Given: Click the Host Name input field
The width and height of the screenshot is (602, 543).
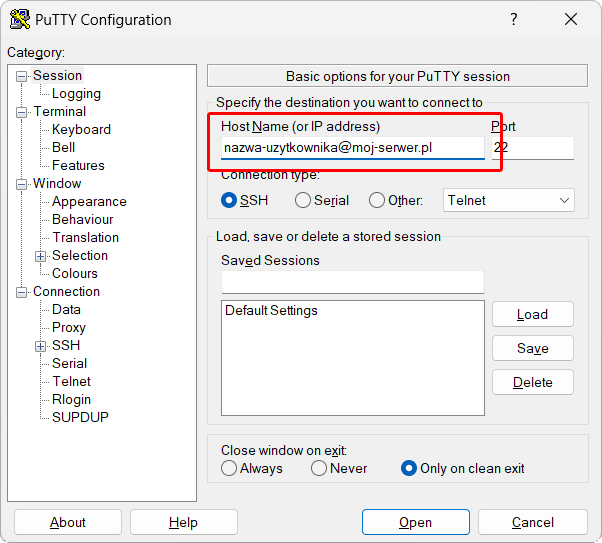Looking at the screenshot, I should click(352, 148).
